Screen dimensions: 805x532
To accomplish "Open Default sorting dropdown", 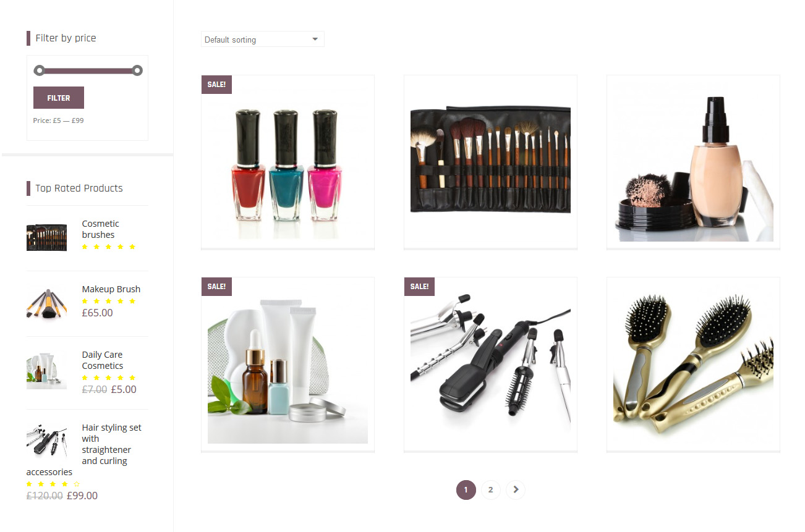I will click(x=262, y=40).
